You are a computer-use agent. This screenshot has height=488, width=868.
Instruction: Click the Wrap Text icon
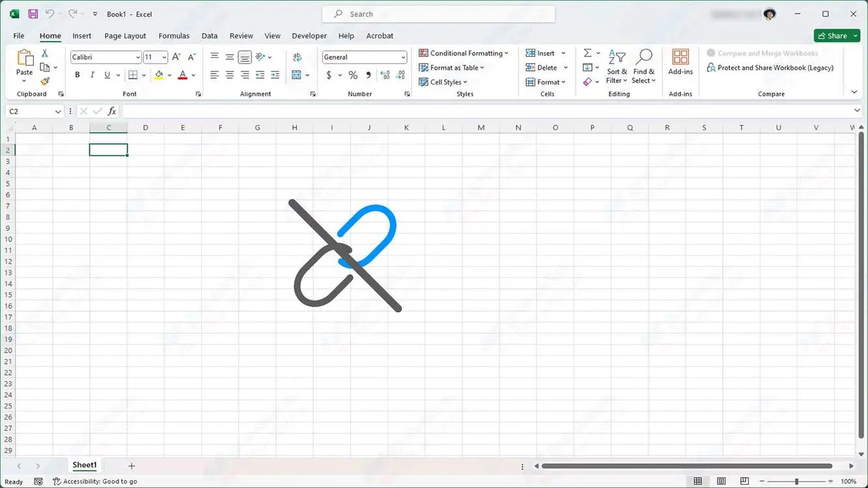click(x=297, y=57)
